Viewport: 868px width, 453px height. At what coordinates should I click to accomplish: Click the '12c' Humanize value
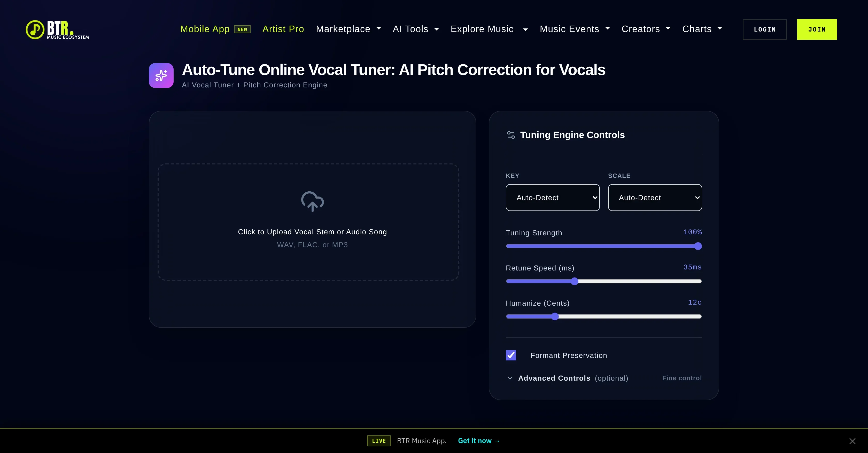tap(695, 302)
